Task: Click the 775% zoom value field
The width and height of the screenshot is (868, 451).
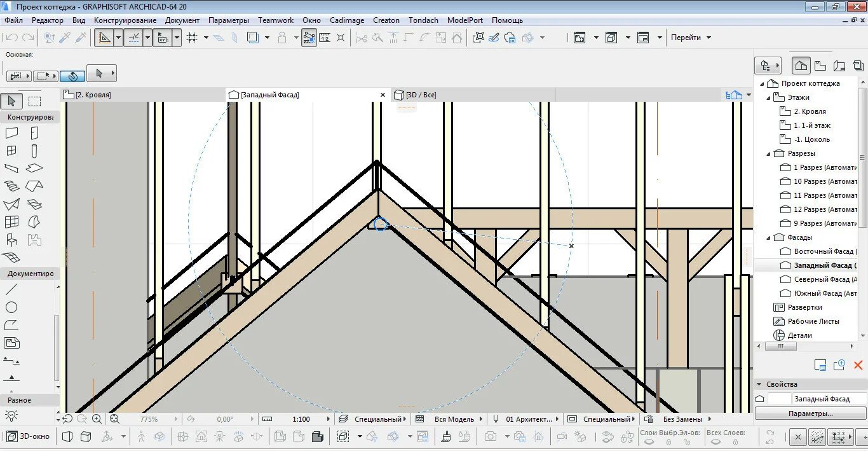Action: (149, 419)
